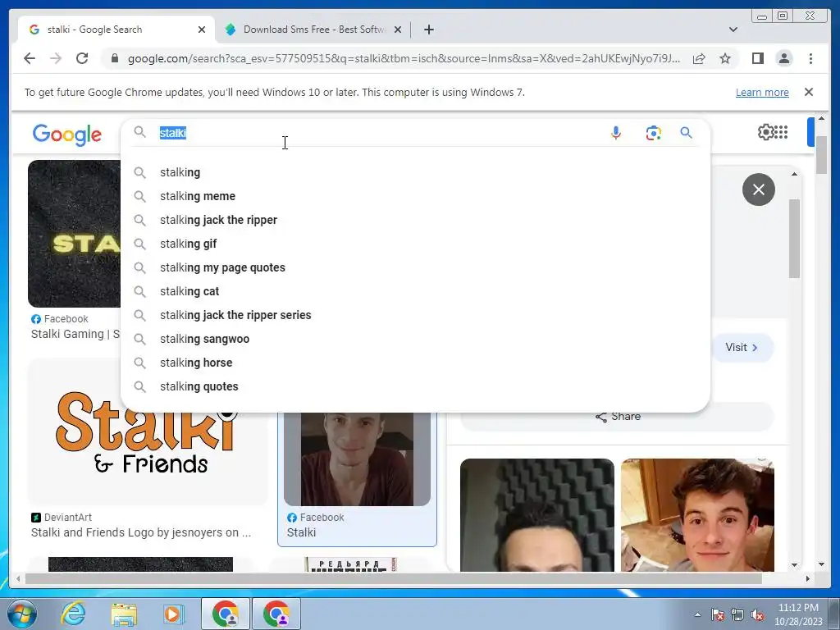Choose the "stalking quotes" suggestion
The image size is (840, 630).
pos(415,387)
